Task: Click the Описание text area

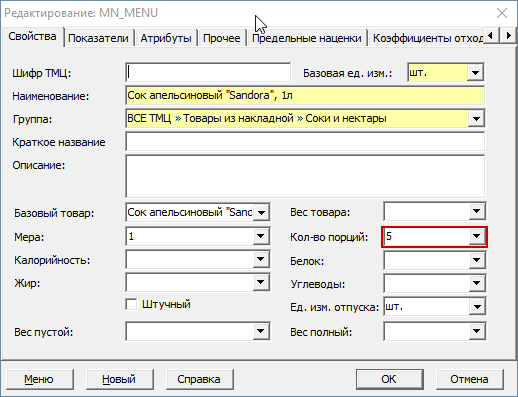Action: [305, 176]
